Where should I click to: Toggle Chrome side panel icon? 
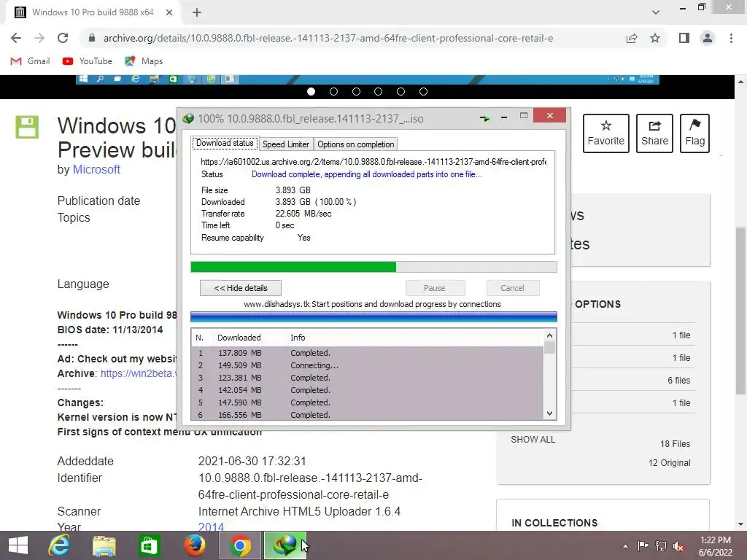pyautogui.click(x=684, y=38)
